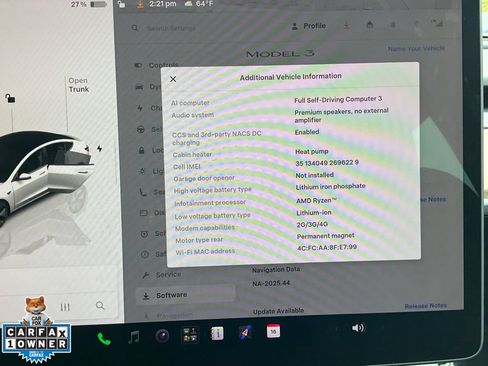The image size is (488, 366).
Task: Open the Calendar app in dock
Action: click(273, 331)
